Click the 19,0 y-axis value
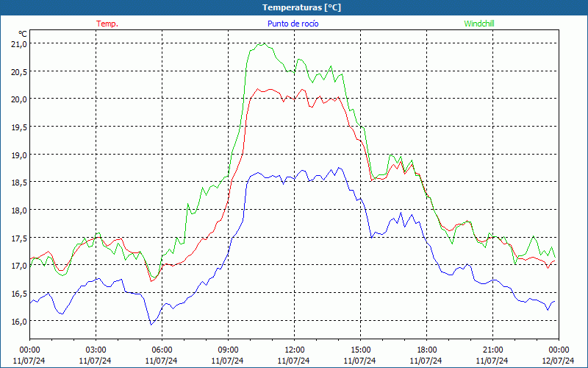 19,155
